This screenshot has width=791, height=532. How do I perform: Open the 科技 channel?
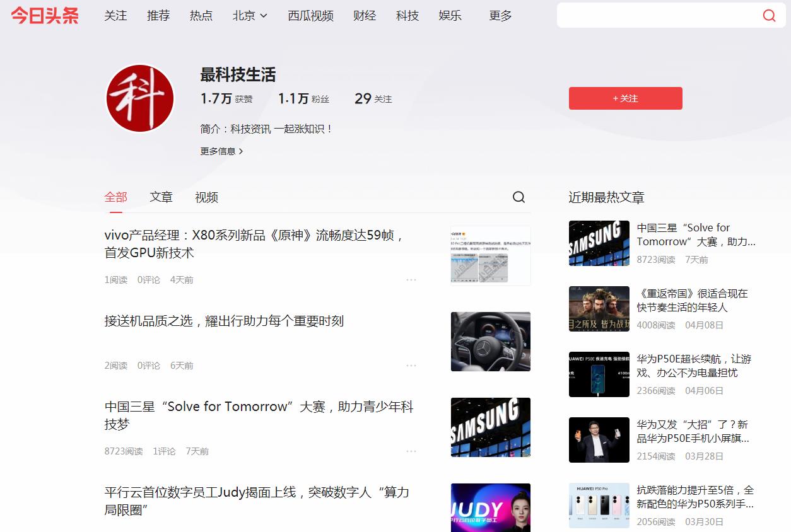click(x=407, y=16)
